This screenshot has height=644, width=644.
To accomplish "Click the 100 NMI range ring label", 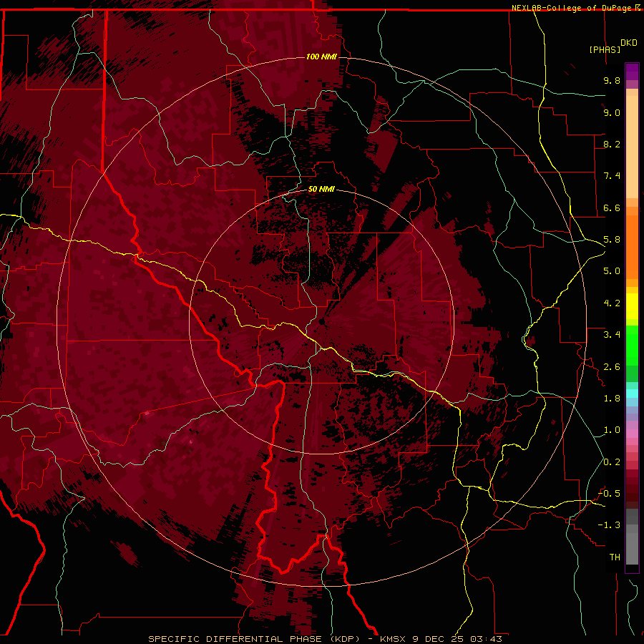I will [x=321, y=57].
